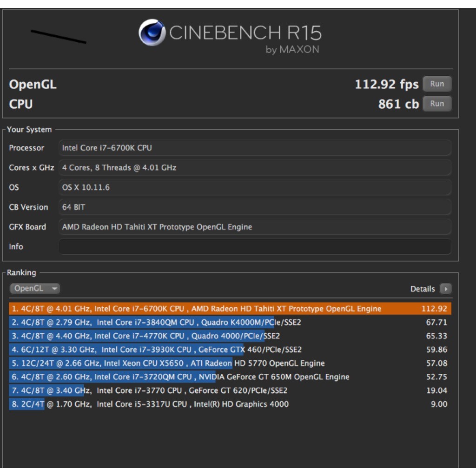The height and width of the screenshot is (476, 476).
Task: Click the Processor label
Action: coord(26,148)
